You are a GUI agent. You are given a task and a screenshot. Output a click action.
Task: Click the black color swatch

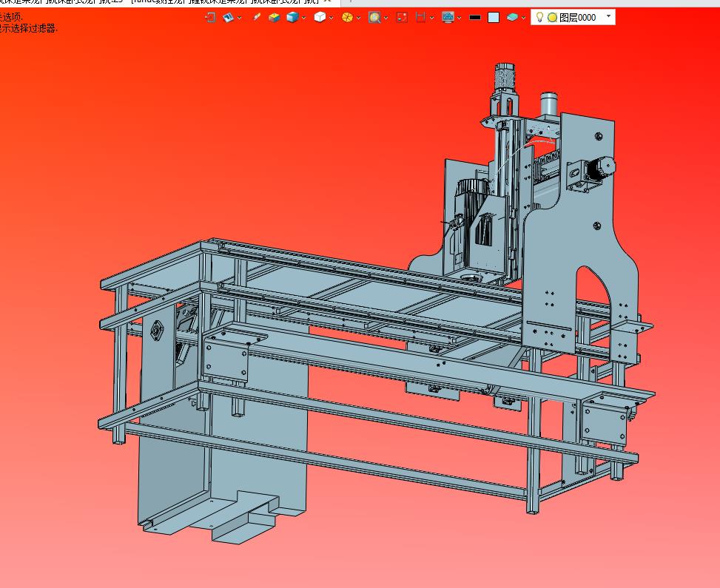[475, 18]
